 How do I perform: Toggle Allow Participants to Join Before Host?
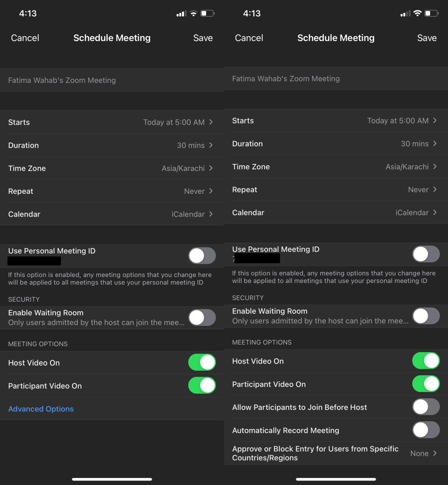tap(426, 407)
